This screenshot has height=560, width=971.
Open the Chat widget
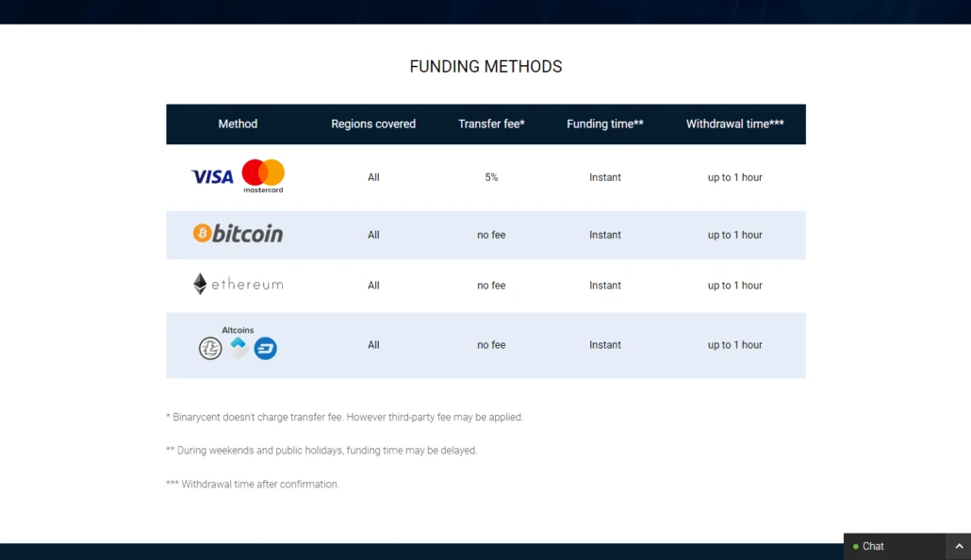pos(895,547)
